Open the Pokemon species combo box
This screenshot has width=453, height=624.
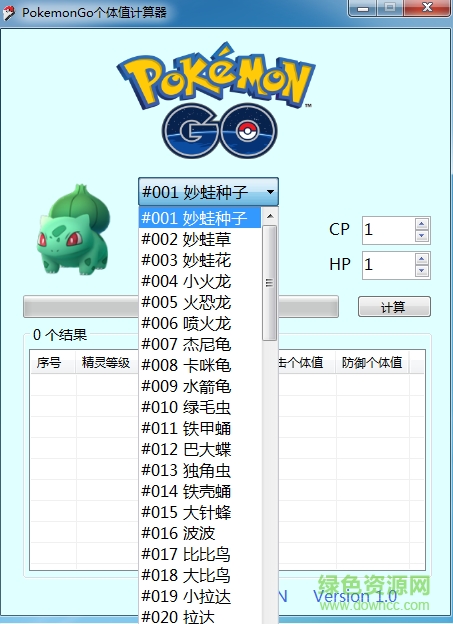coord(208,192)
